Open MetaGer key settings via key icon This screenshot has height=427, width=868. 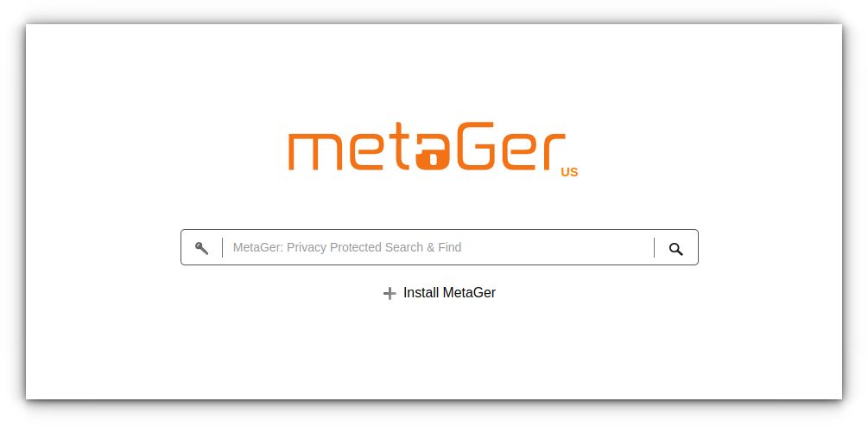[x=201, y=248]
